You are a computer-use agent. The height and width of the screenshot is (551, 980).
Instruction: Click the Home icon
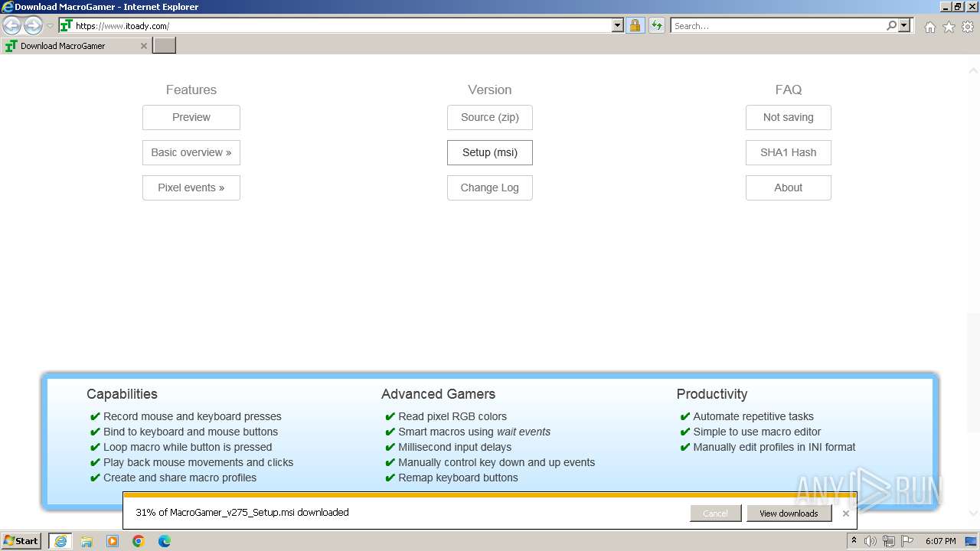pyautogui.click(x=929, y=27)
